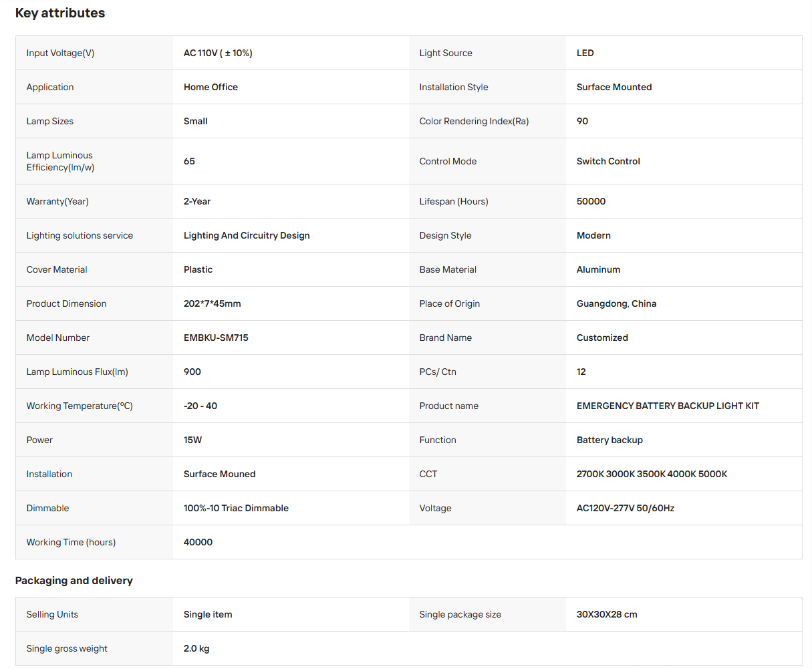Select the 100%-10 Triac Dimmable value

click(236, 508)
